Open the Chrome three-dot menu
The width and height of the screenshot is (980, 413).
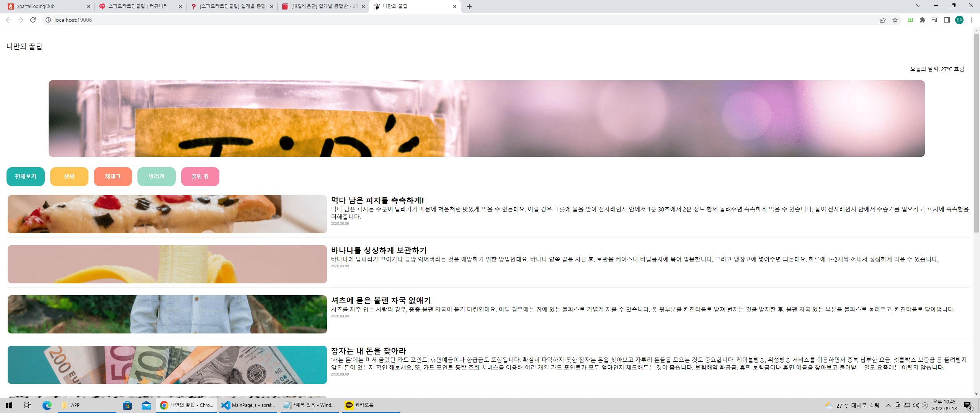[972, 20]
